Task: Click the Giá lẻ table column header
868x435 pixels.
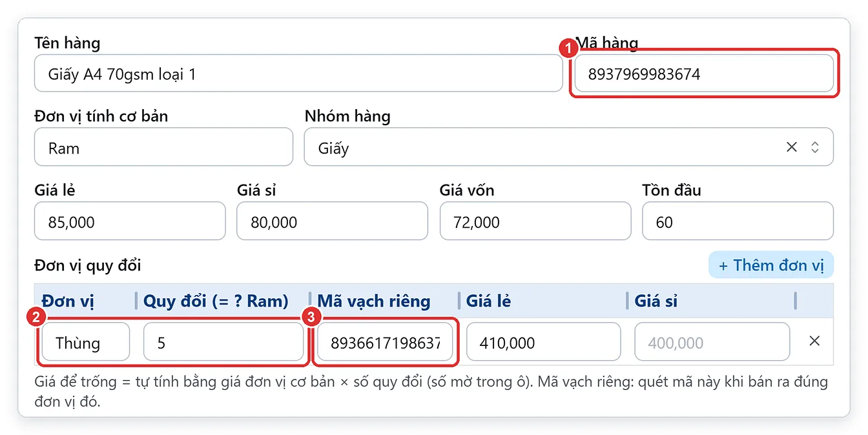Action: 488,301
